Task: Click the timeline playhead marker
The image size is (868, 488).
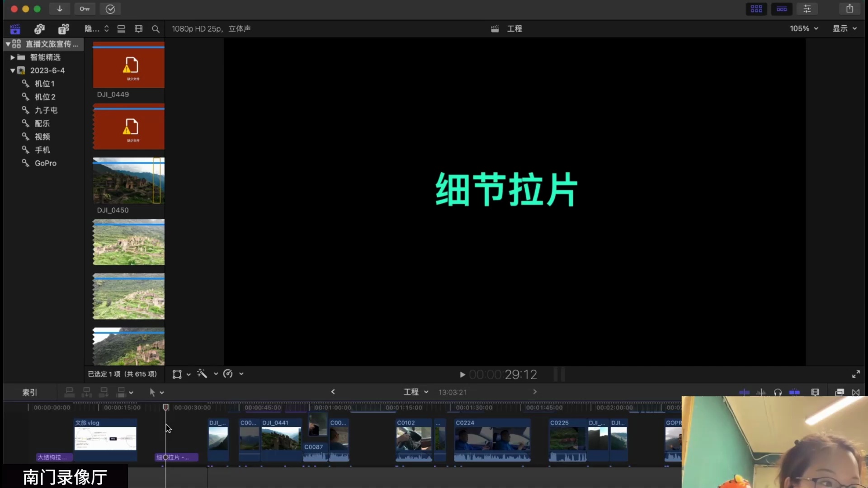Action: point(166,407)
